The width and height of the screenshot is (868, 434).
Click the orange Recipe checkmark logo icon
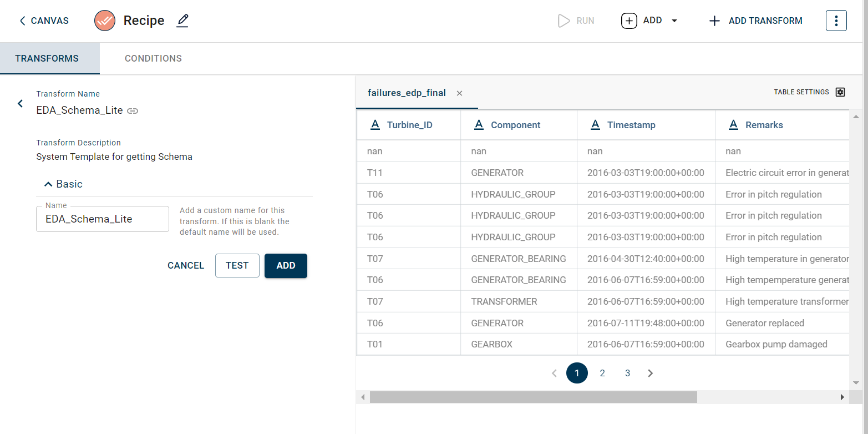click(105, 21)
